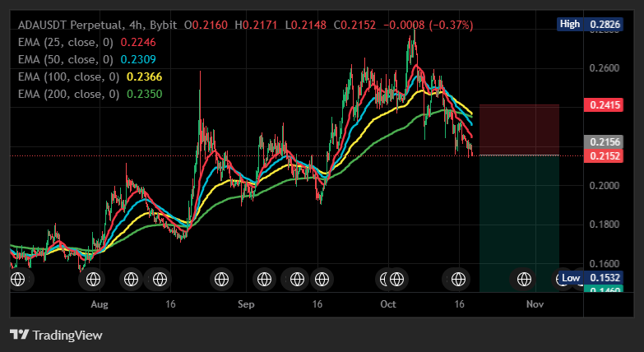This screenshot has width=644, height=352.
Task: Select the EMA (200, close, 0) legend
Action: [x=68, y=94]
